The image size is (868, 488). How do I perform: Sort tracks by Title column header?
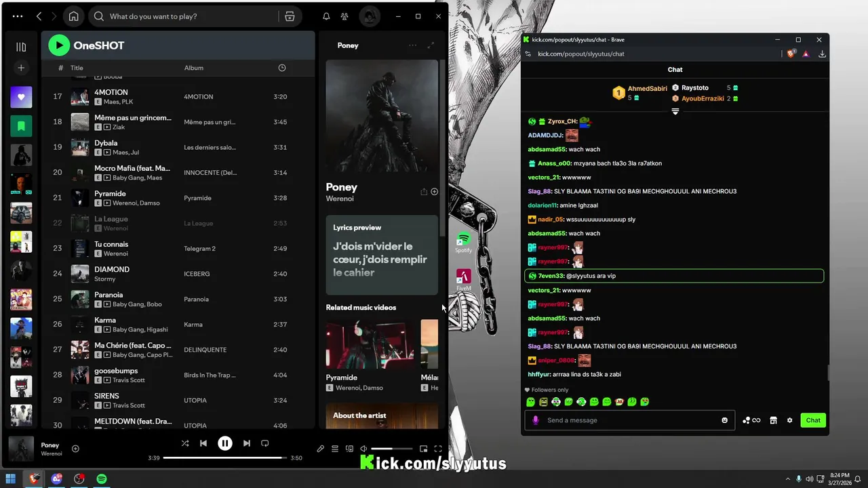(77, 68)
